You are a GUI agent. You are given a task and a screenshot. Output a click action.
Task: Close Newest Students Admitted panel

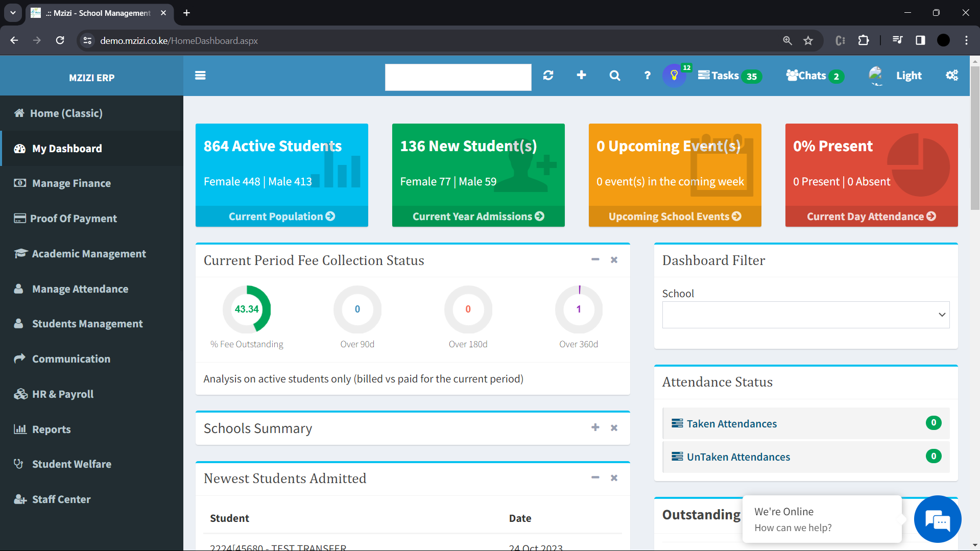[614, 478]
